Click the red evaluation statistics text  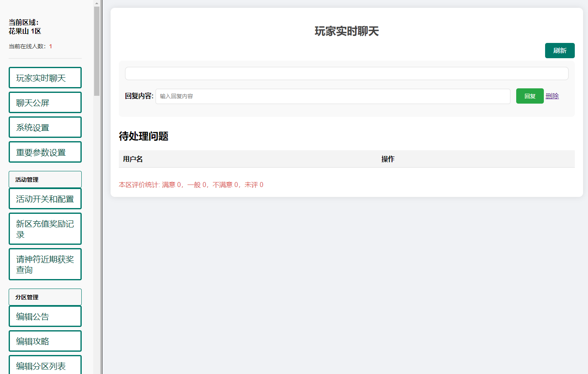pyautogui.click(x=191, y=185)
